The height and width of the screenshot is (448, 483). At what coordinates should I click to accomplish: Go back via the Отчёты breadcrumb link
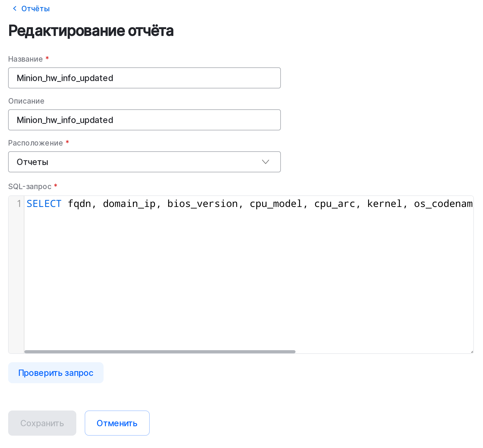[35, 9]
